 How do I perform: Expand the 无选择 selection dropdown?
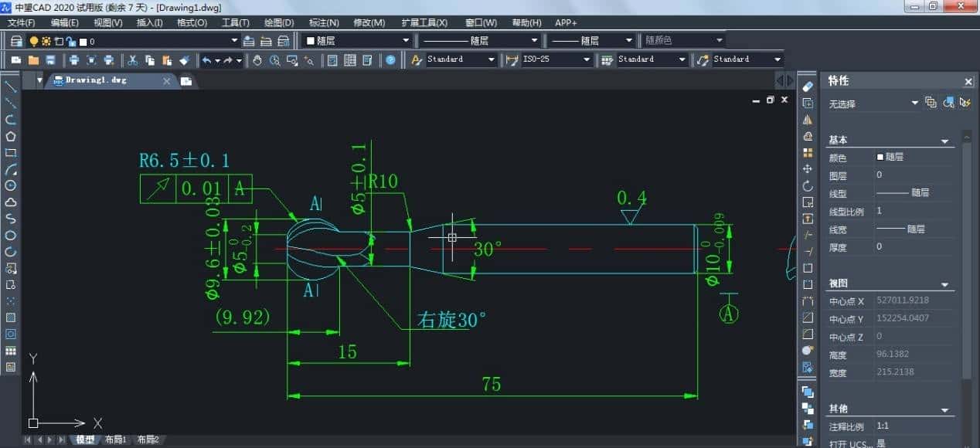[x=914, y=103]
